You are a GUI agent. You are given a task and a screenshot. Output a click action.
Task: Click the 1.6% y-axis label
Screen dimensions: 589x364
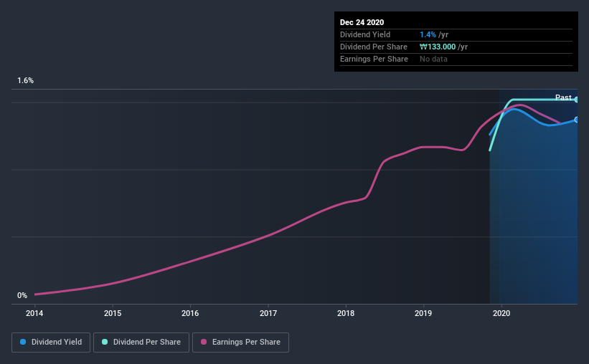coord(26,81)
